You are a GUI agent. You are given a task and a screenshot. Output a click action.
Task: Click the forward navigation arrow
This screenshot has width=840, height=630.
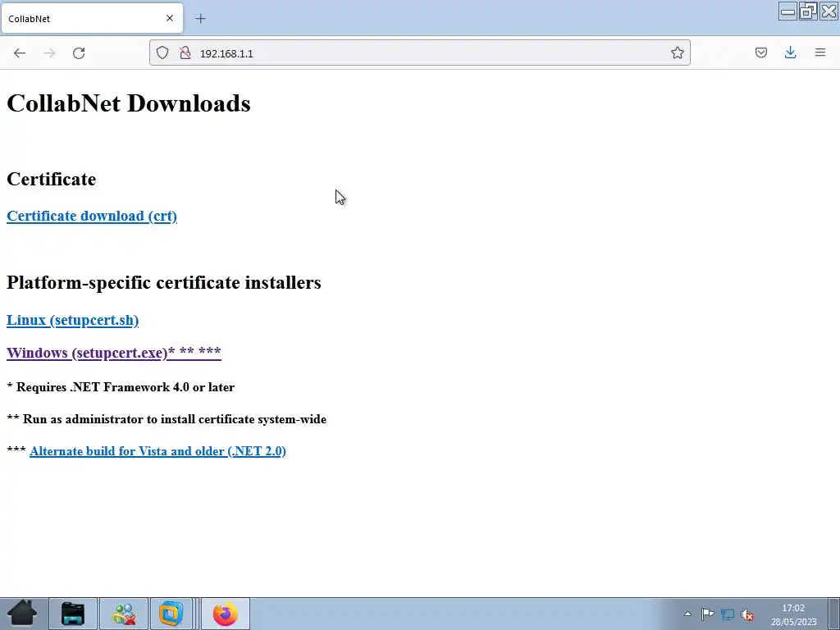[49, 53]
